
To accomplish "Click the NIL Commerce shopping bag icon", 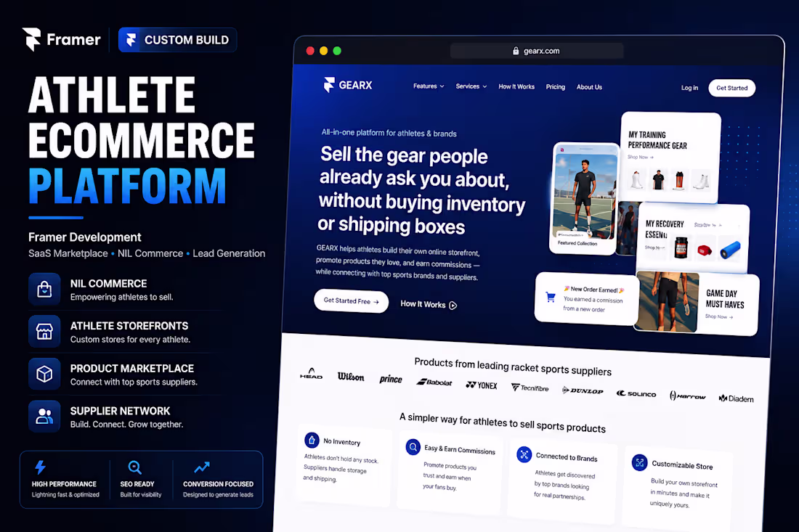I will tap(44, 289).
